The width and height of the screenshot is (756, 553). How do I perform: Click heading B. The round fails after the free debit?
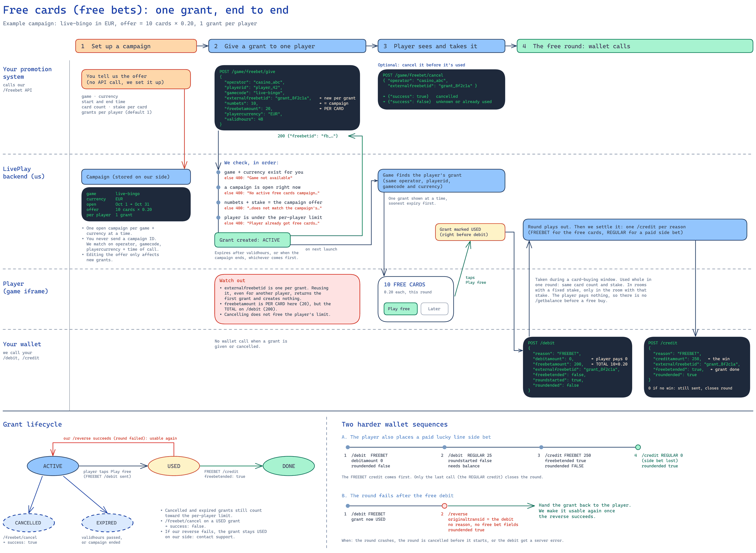pos(397,496)
